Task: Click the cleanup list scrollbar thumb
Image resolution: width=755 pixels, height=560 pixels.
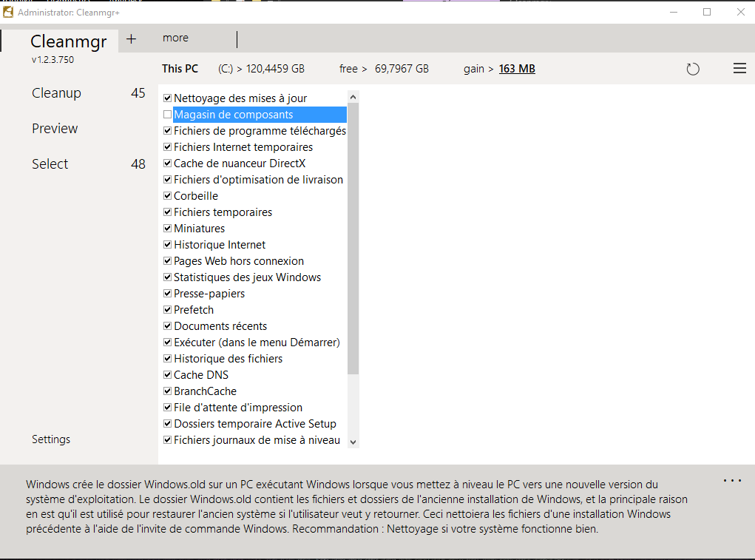Action: point(353,239)
